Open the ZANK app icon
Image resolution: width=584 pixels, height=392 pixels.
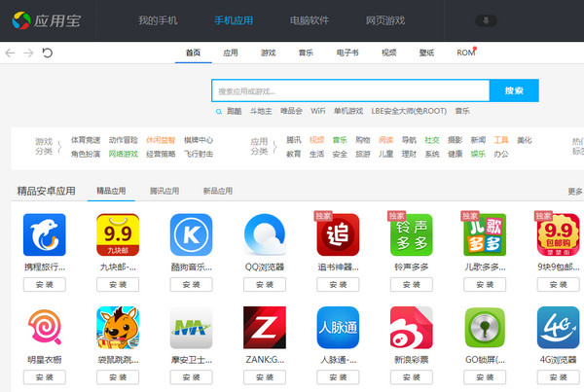tap(265, 328)
